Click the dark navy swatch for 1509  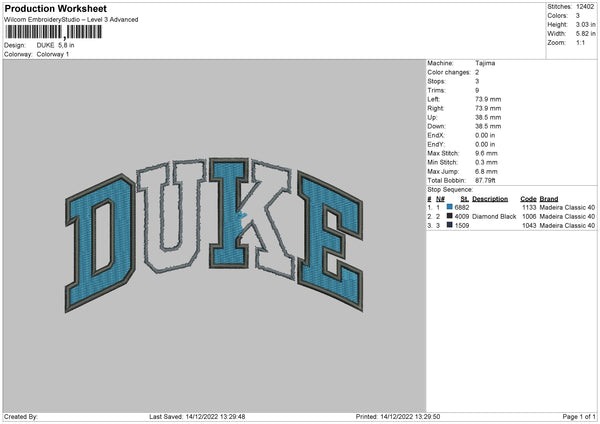(x=450, y=225)
